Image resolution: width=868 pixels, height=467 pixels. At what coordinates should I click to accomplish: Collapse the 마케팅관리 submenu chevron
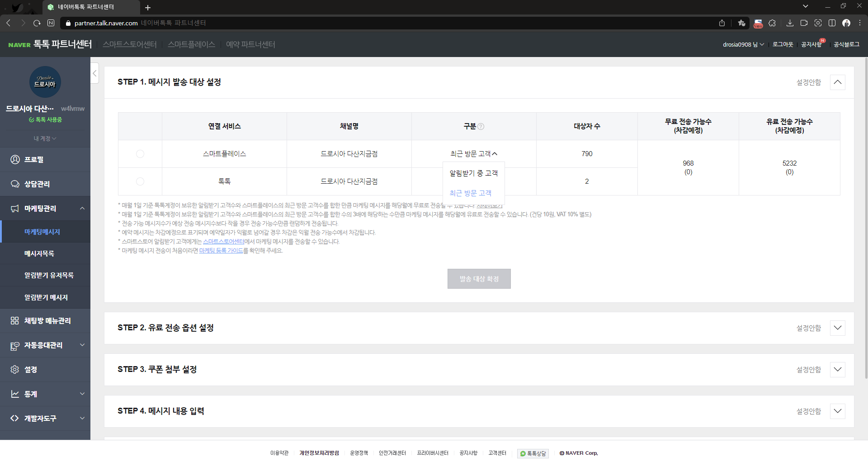point(82,208)
